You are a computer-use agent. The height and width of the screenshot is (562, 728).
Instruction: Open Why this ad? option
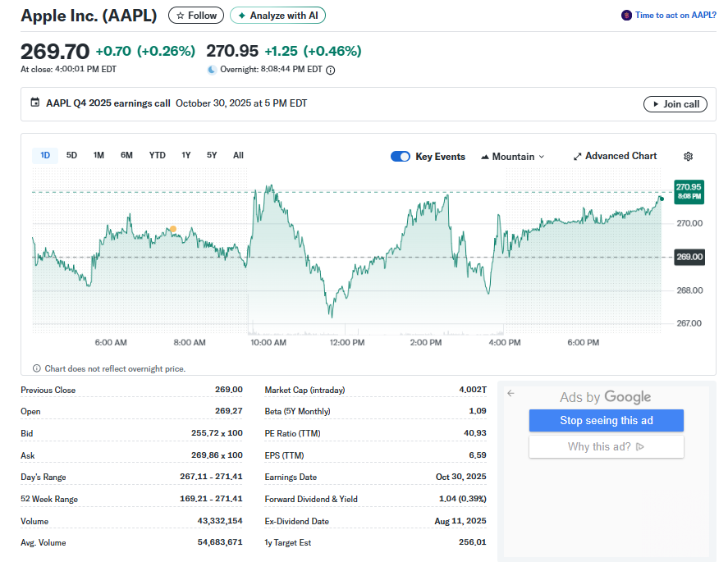click(x=606, y=446)
